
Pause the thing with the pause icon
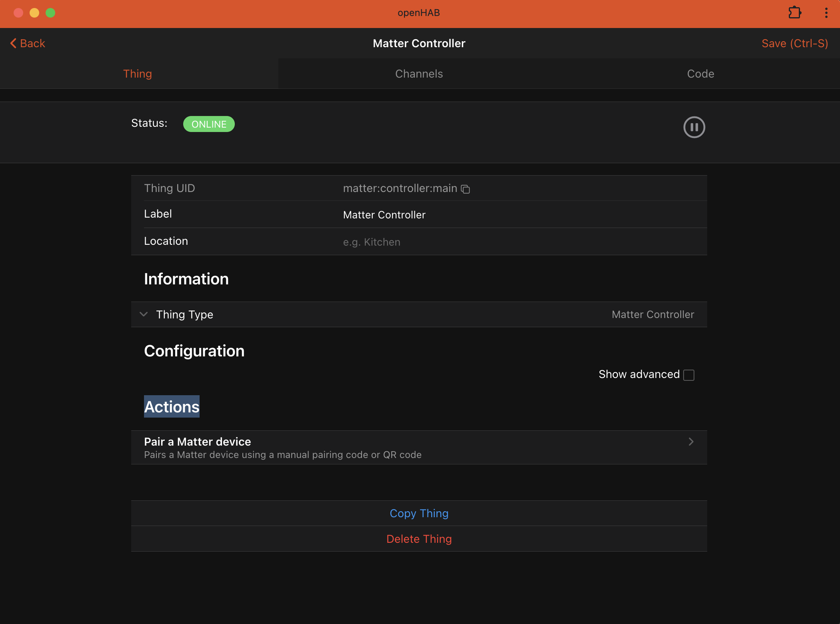pos(694,127)
